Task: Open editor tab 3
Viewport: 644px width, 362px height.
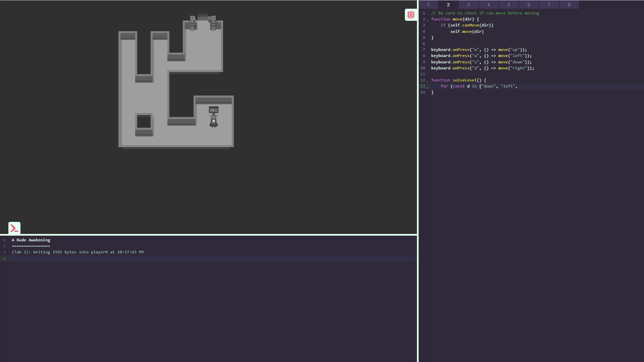Action: tap(469, 5)
